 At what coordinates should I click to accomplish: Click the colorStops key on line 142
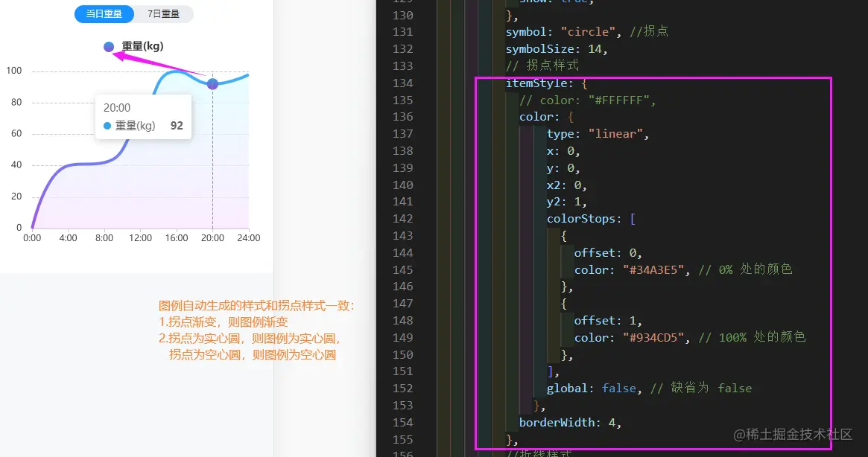580,219
